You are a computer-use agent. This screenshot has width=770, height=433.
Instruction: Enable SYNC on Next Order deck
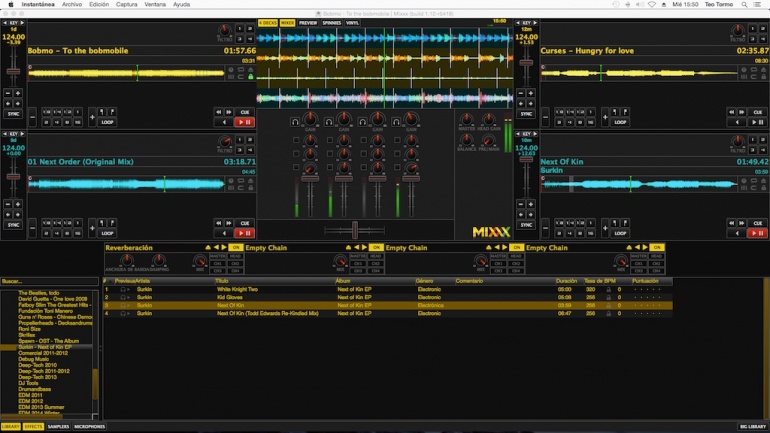click(13, 225)
